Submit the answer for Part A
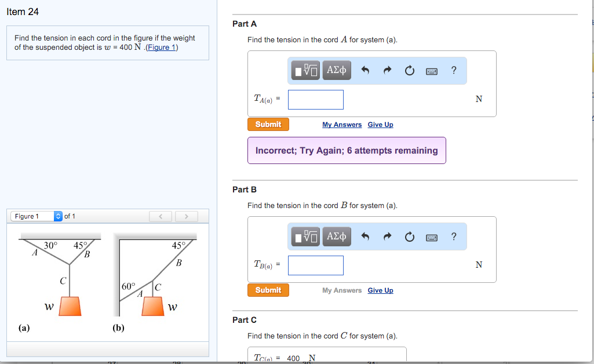 pyautogui.click(x=268, y=124)
